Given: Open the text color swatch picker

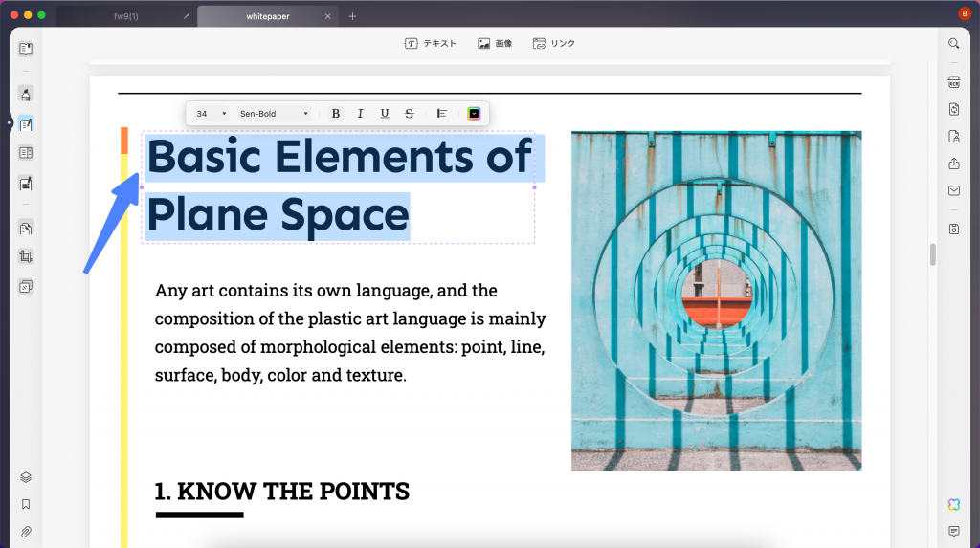Looking at the screenshot, I should pos(474,114).
